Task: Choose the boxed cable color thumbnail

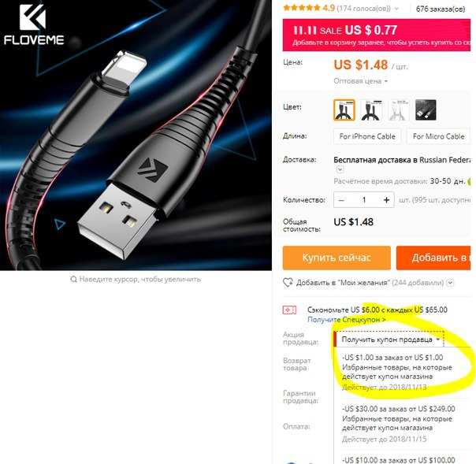Action: coord(426,110)
